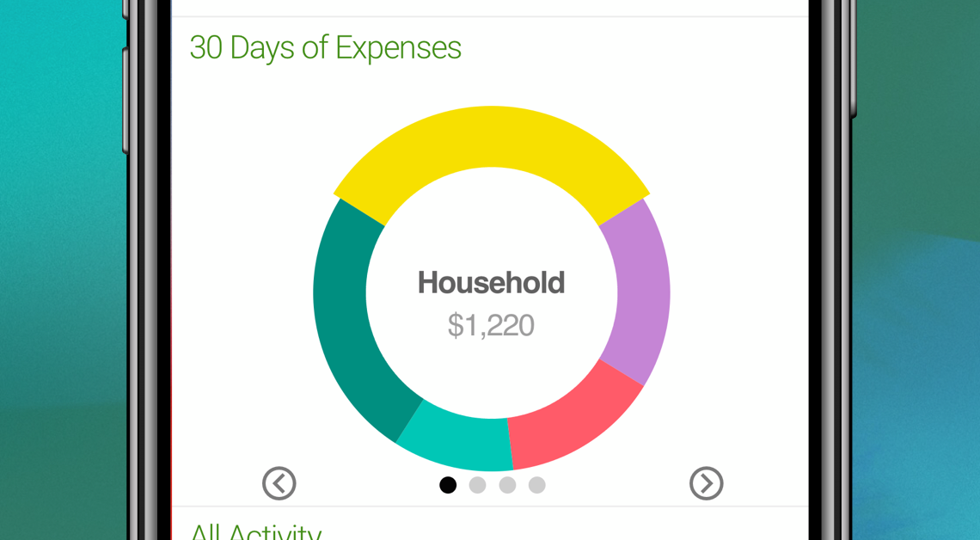The width and height of the screenshot is (980, 540).
Task: Select the first black page indicator dot
Action: click(448, 485)
